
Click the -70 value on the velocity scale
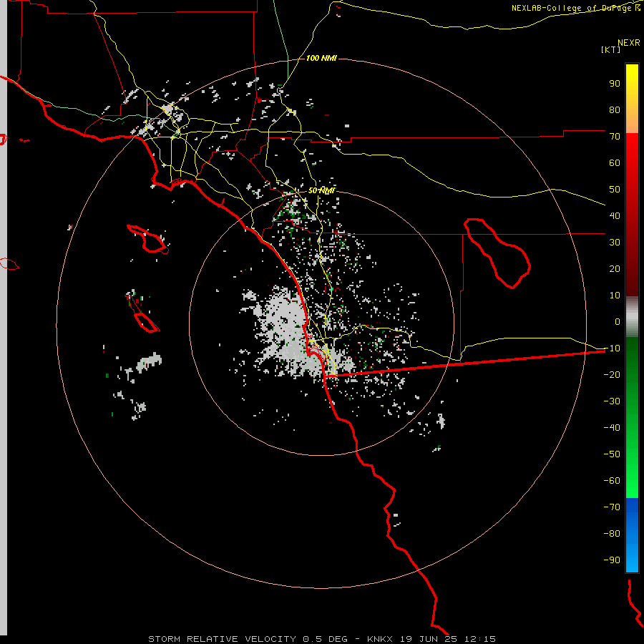coord(612,507)
